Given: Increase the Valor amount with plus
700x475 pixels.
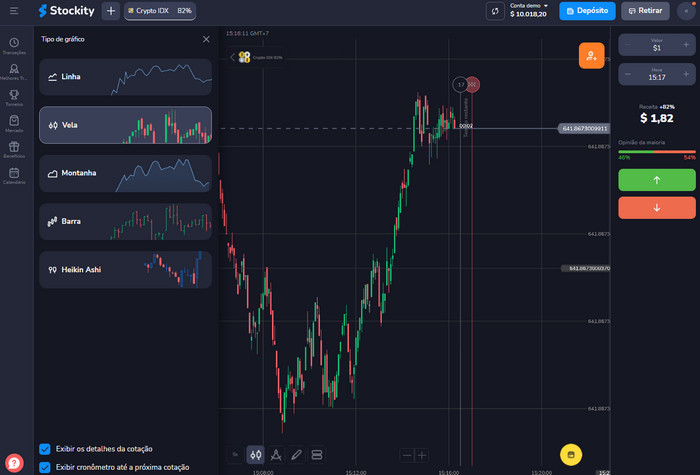Looking at the screenshot, I should tap(686, 45).
